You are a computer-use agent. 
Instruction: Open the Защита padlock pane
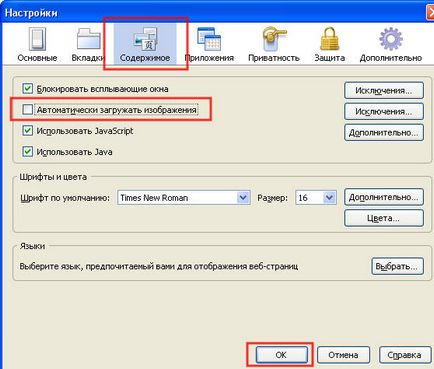tap(329, 45)
